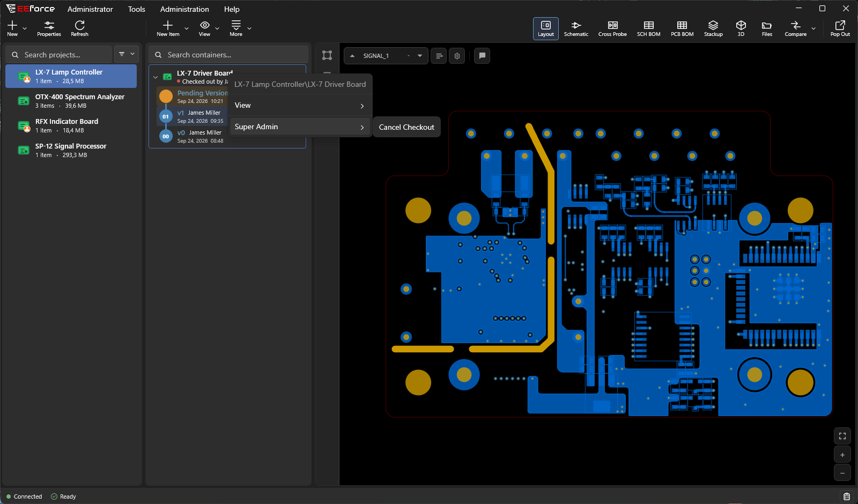858x504 pixels.
Task: Click the Search containers field
Action: click(229, 55)
